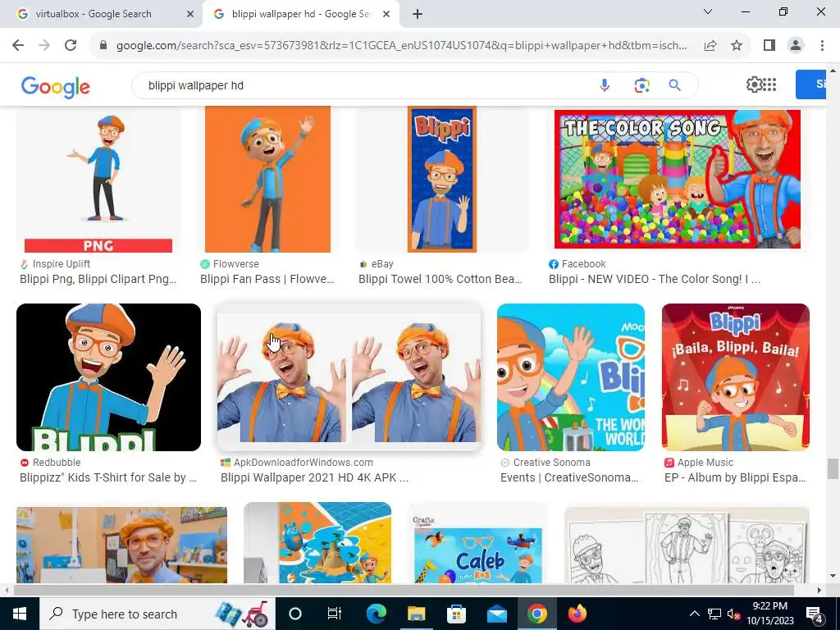Click the forward navigation arrow
The width and height of the screenshot is (840, 630).
[44, 46]
